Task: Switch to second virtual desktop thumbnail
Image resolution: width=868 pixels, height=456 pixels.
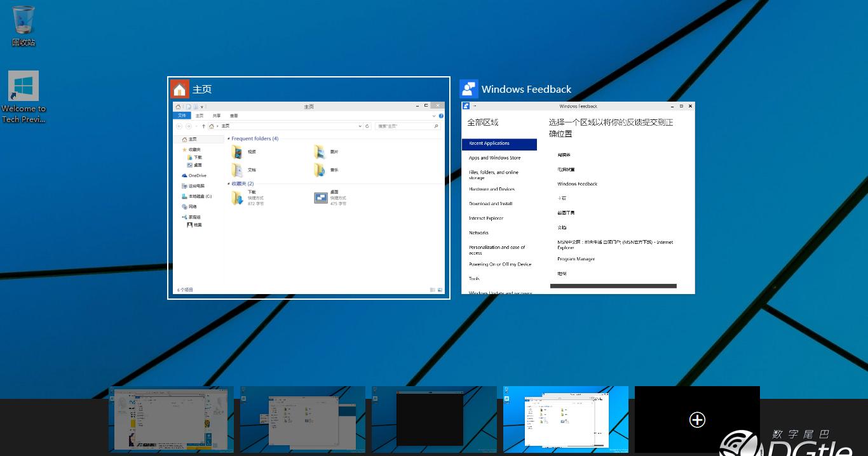Action: pyautogui.click(x=302, y=419)
